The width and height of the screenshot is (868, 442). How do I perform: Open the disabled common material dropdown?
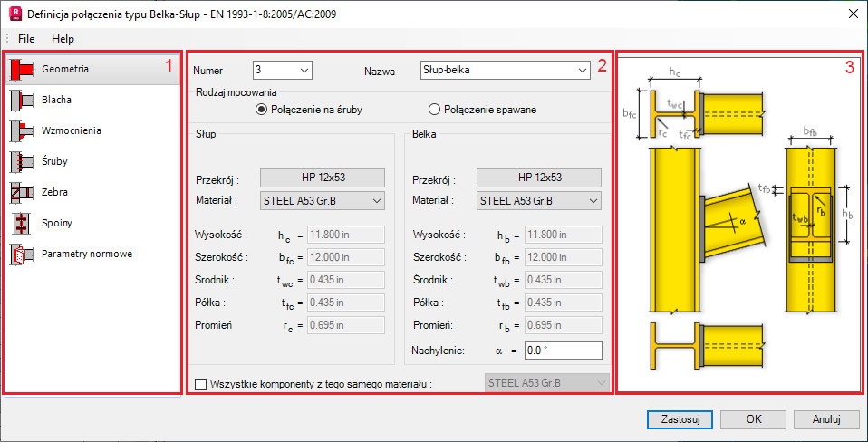[x=546, y=383]
